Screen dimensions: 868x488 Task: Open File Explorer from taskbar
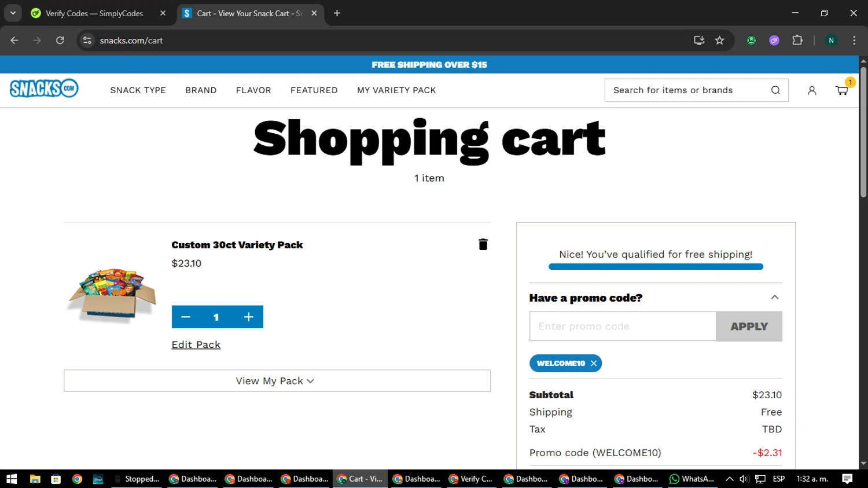tap(35, 479)
